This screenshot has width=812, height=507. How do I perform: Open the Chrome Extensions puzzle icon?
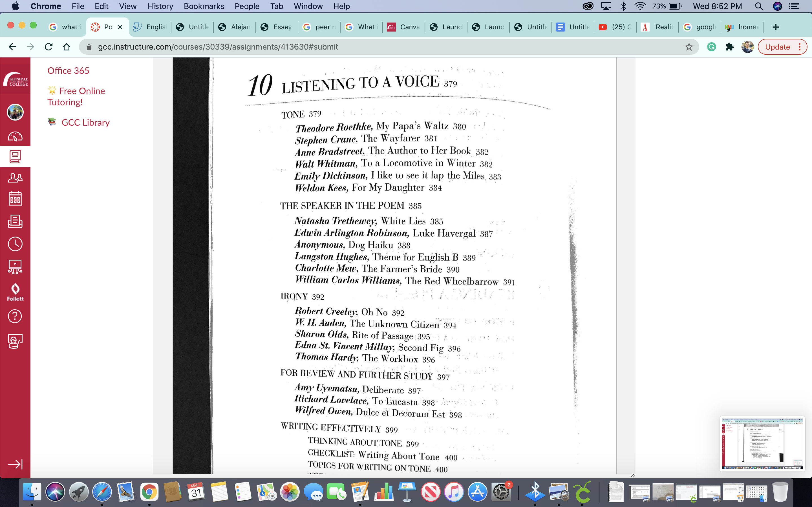coord(729,47)
